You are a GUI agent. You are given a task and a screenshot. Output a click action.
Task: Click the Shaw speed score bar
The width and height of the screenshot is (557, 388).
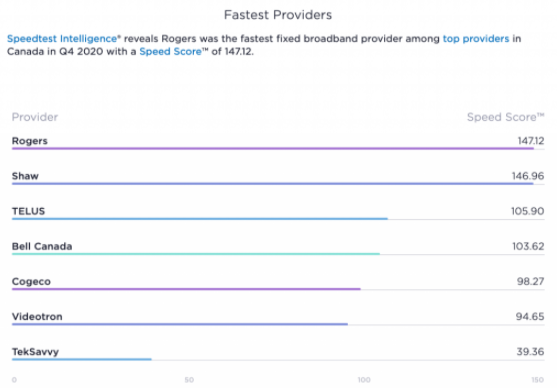272,184
